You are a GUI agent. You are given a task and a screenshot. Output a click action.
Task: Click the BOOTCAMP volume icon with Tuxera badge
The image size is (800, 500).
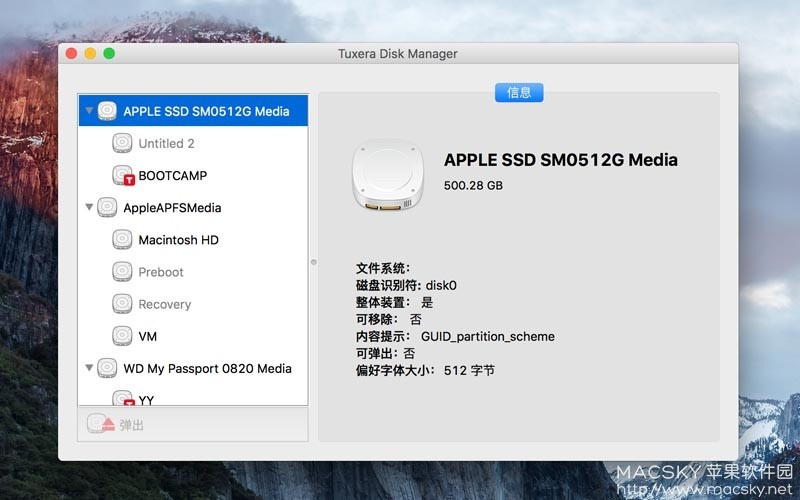click(123, 176)
